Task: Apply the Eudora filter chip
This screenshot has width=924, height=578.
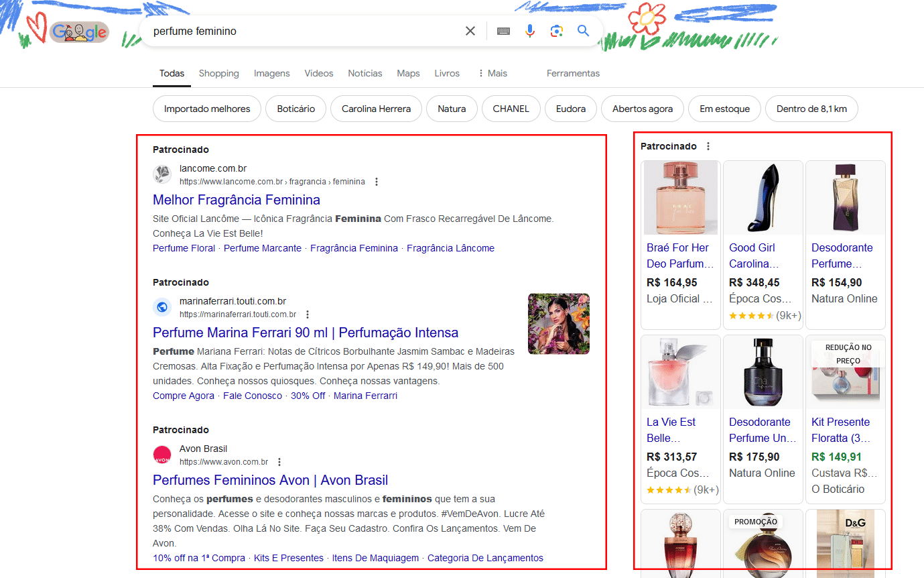Action: point(571,109)
